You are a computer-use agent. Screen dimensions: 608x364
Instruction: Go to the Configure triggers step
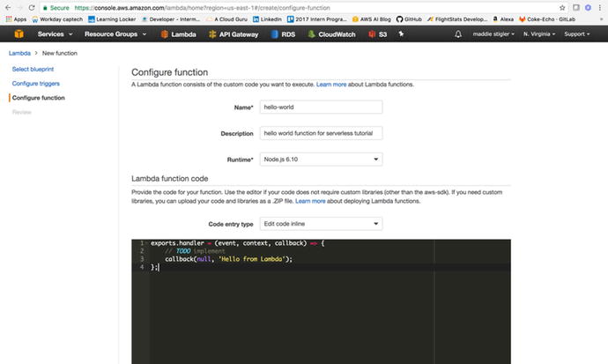[x=35, y=84]
